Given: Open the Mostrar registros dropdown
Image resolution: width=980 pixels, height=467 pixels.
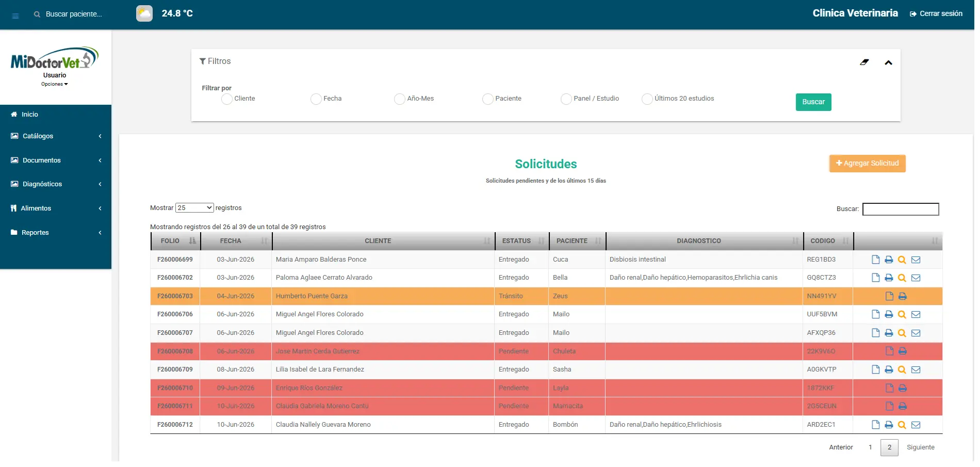Looking at the screenshot, I should 194,208.
